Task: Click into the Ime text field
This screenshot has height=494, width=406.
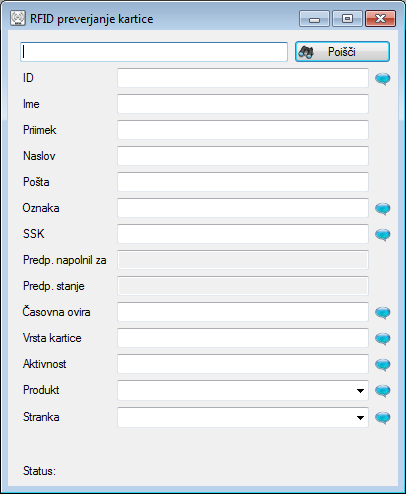Action: [243, 104]
